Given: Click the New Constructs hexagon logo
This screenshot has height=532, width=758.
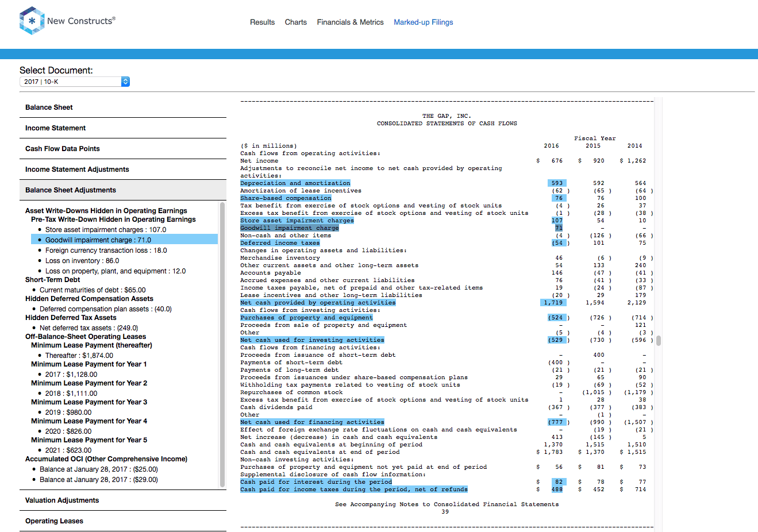Looking at the screenshot, I should pos(32,21).
